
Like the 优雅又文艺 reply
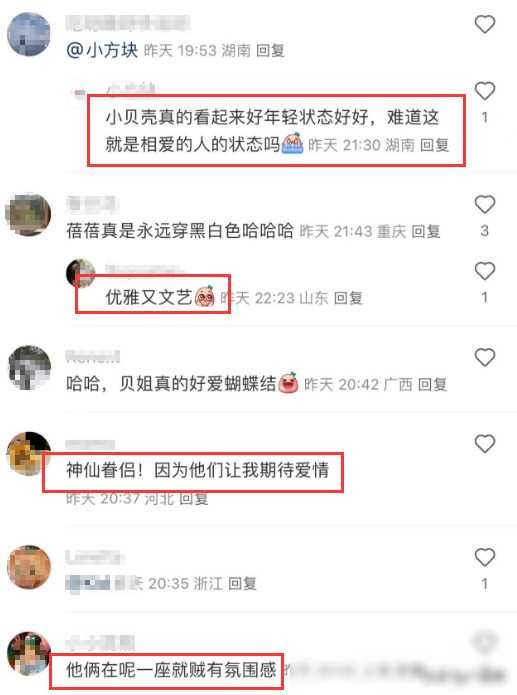(x=484, y=271)
